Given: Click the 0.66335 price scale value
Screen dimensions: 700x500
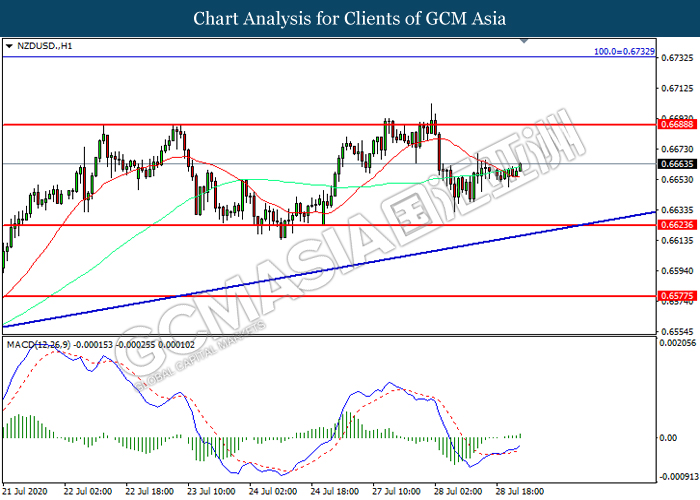Looking at the screenshot, I should (677, 210).
